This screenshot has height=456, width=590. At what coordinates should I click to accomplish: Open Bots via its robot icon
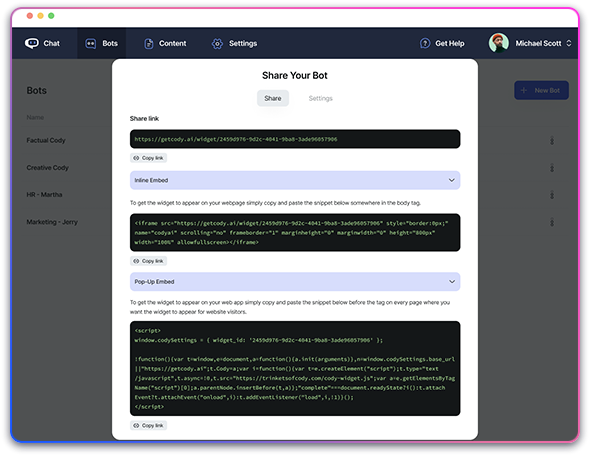tap(90, 44)
